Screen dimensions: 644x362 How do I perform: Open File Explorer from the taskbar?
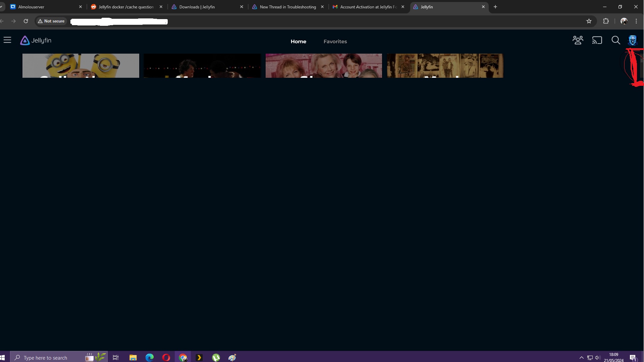pyautogui.click(x=133, y=358)
